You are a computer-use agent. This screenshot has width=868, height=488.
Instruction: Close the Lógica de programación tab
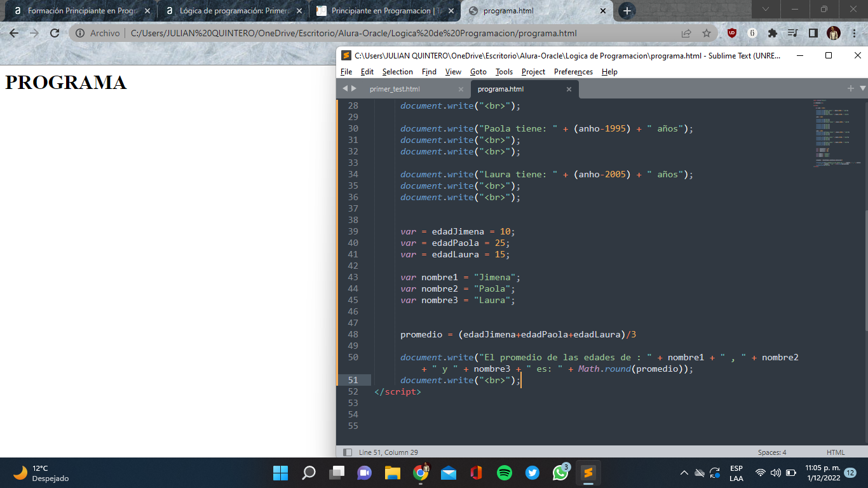299,11
